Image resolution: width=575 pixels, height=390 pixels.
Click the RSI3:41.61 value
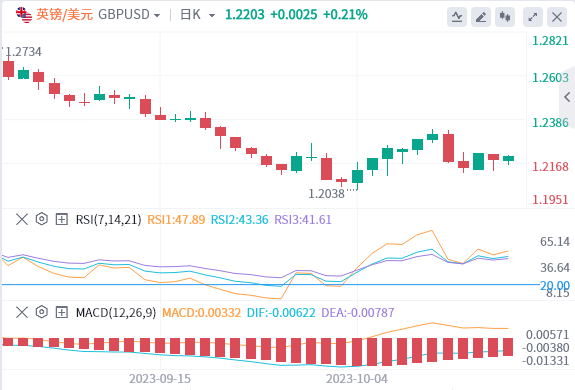tap(303, 220)
